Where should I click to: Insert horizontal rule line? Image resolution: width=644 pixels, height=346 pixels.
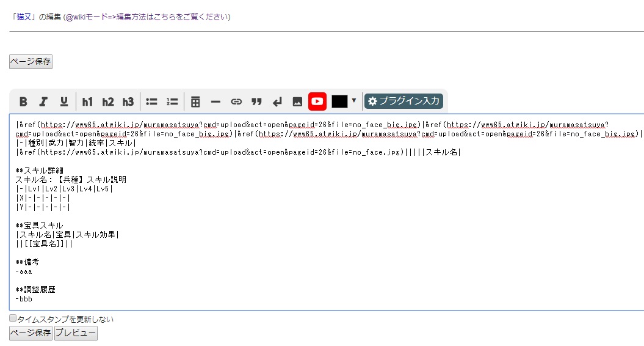click(215, 101)
